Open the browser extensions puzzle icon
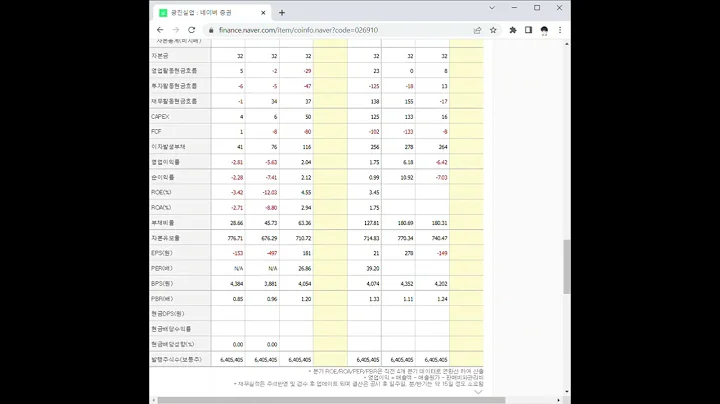Viewport: 720px width, 404px height. click(x=513, y=30)
